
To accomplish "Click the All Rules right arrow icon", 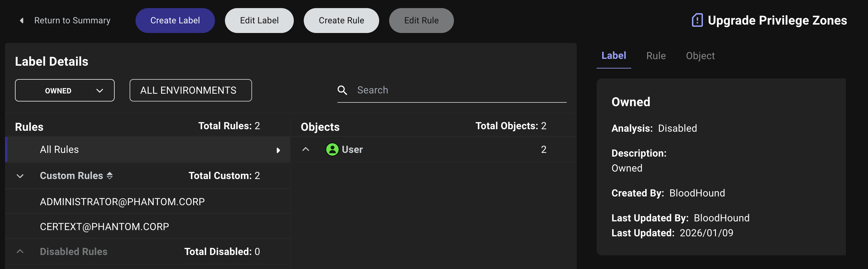I will pos(278,150).
